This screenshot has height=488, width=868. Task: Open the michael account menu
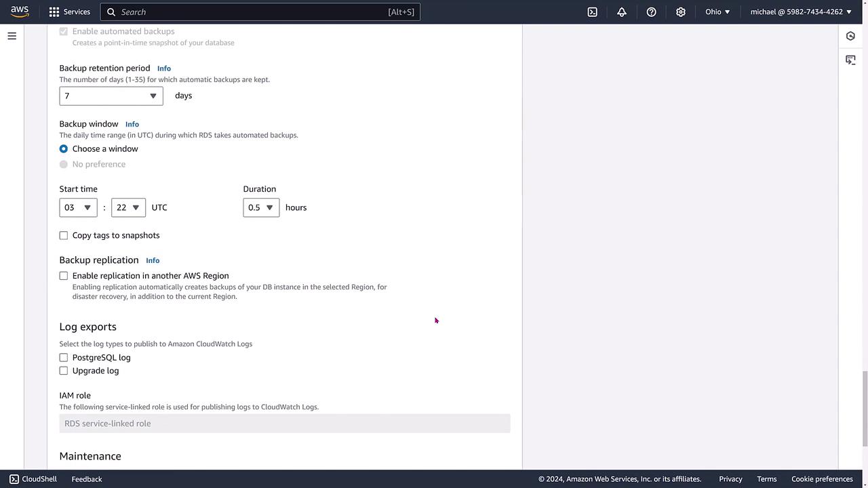click(801, 12)
